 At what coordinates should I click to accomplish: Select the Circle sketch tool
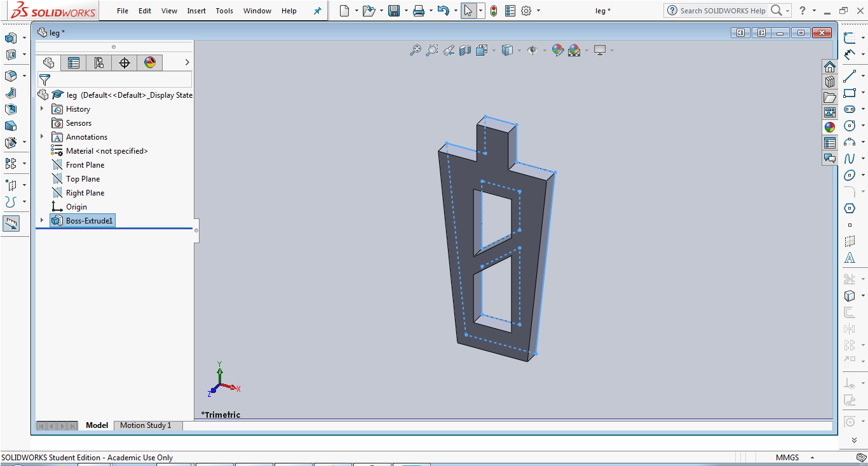click(849, 126)
